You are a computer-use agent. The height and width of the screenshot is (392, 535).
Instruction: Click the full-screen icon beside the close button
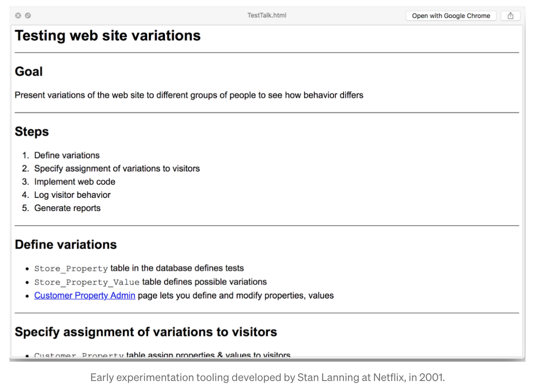[28, 16]
